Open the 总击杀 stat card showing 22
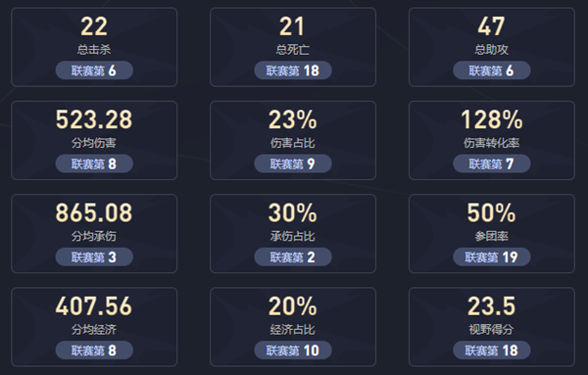 pyautogui.click(x=94, y=47)
